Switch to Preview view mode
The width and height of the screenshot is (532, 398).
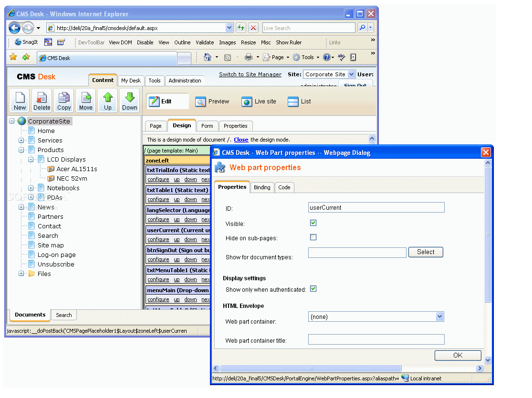[x=212, y=102]
